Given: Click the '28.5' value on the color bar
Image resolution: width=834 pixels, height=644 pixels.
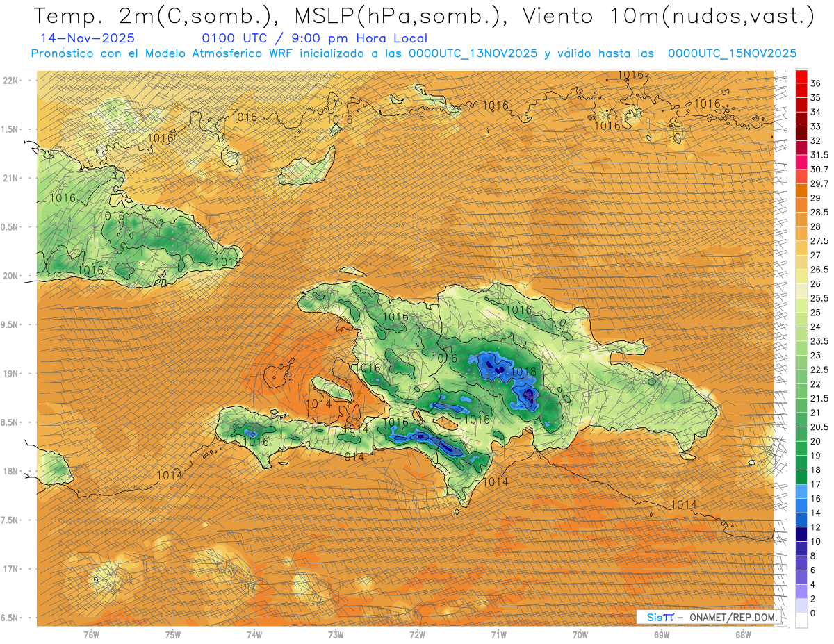Looking at the screenshot, I should [x=819, y=212].
